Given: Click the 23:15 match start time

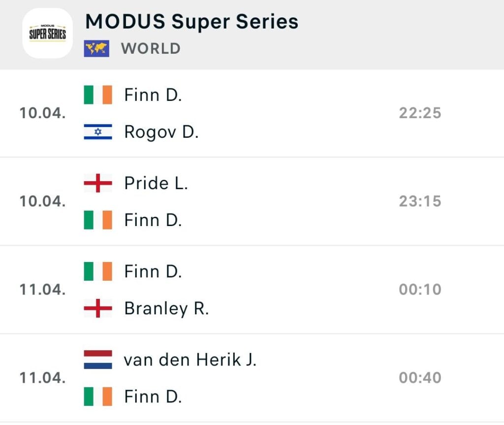Looking at the screenshot, I should pos(420,201).
